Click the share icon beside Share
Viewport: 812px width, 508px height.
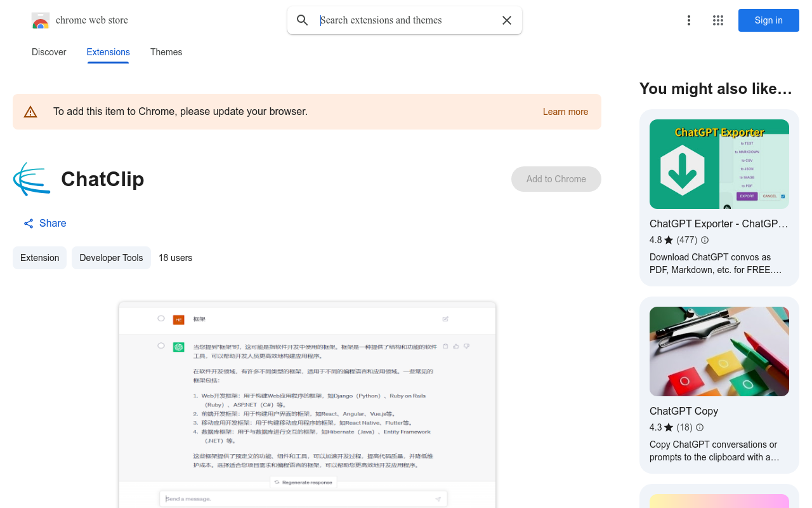[29, 224]
